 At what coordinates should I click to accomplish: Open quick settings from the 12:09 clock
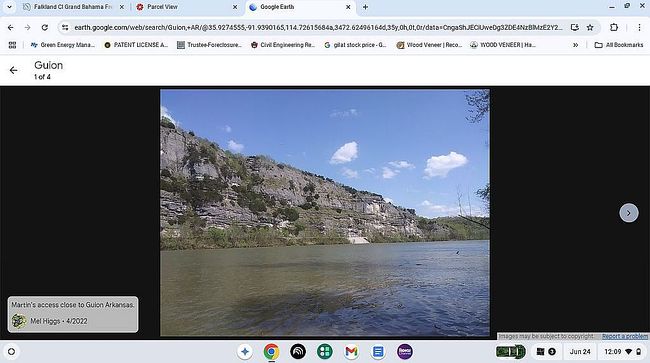click(623, 352)
